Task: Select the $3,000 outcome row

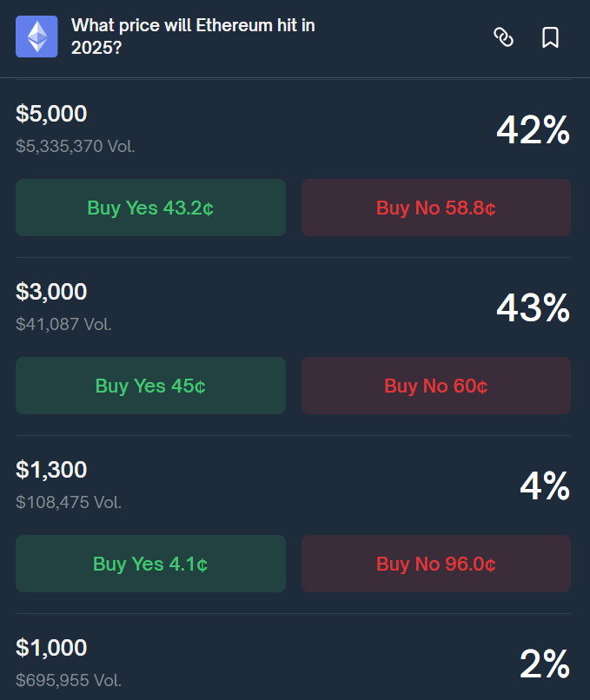Action: [x=51, y=292]
